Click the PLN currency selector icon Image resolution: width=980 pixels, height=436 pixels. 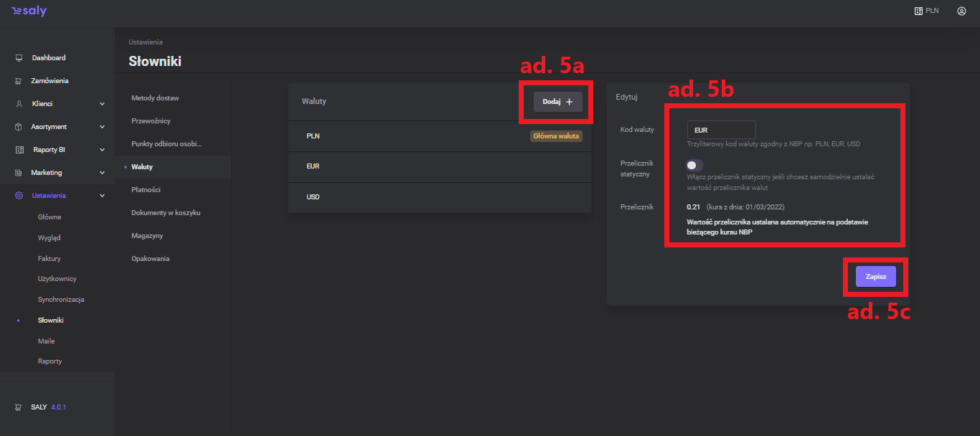918,11
